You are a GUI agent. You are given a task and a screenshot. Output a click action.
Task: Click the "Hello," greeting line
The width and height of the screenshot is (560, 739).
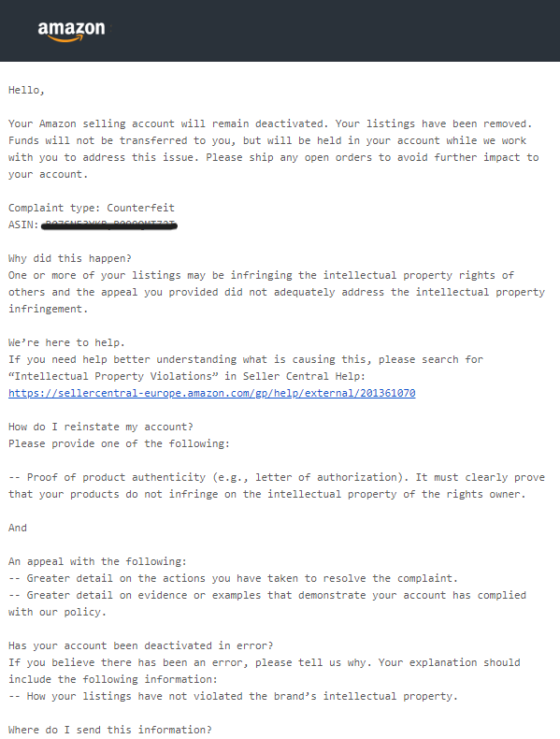[x=26, y=90]
